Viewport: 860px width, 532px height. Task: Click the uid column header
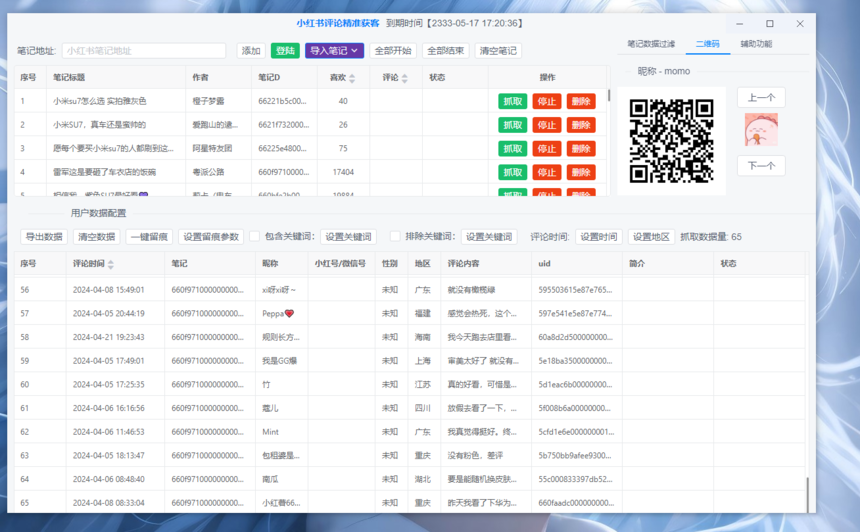coord(544,264)
